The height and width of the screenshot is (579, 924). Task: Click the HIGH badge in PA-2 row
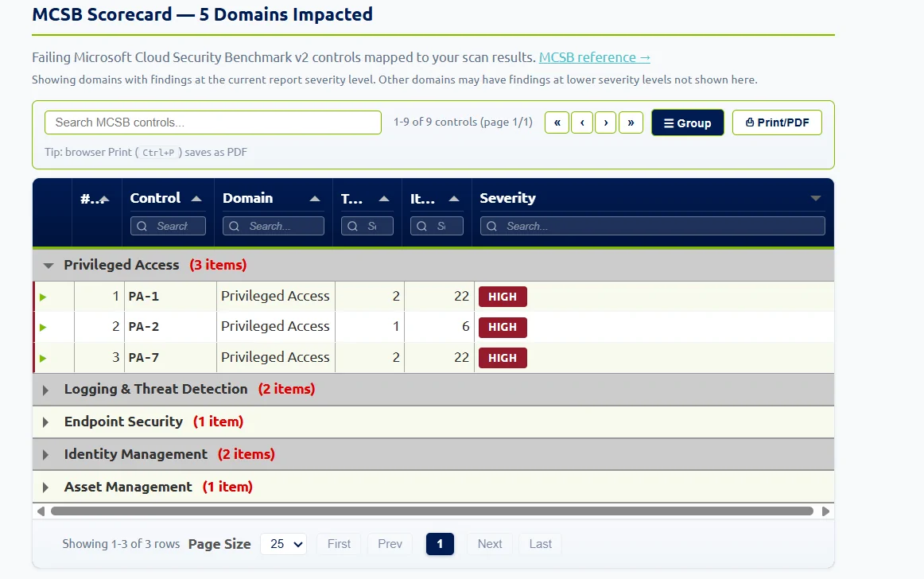pyautogui.click(x=503, y=327)
